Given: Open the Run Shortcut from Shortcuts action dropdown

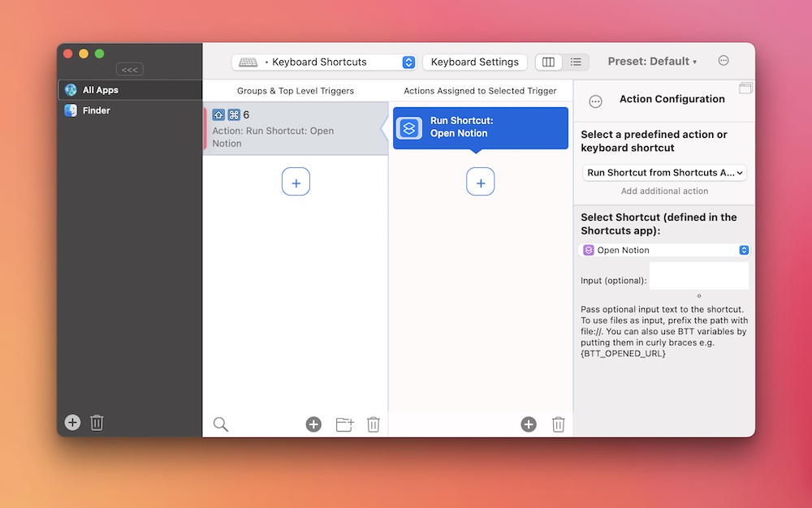Looking at the screenshot, I should 664,173.
